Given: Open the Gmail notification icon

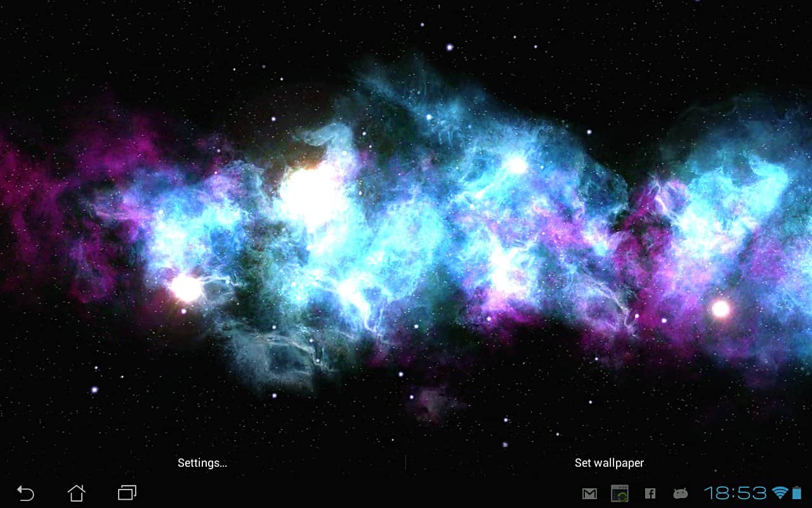Looking at the screenshot, I should point(589,493).
